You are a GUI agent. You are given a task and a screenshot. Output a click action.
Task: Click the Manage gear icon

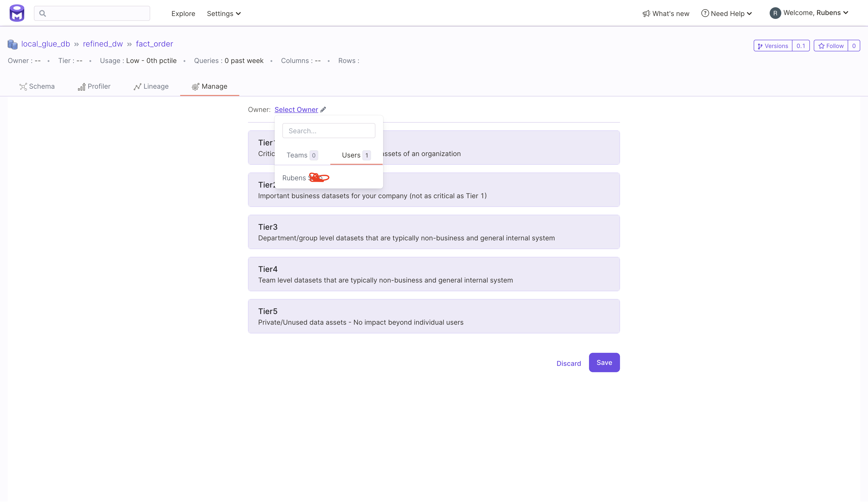(195, 87)
